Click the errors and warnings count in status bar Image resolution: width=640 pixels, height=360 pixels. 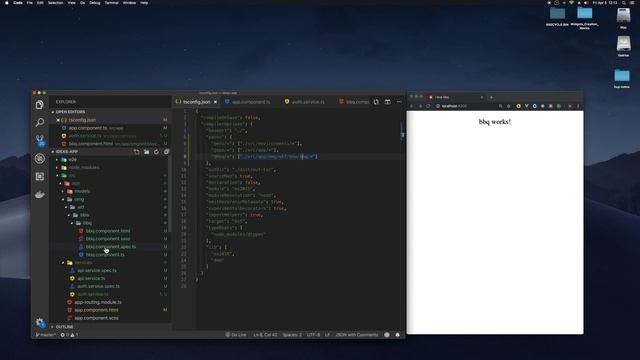click(69, 335)
